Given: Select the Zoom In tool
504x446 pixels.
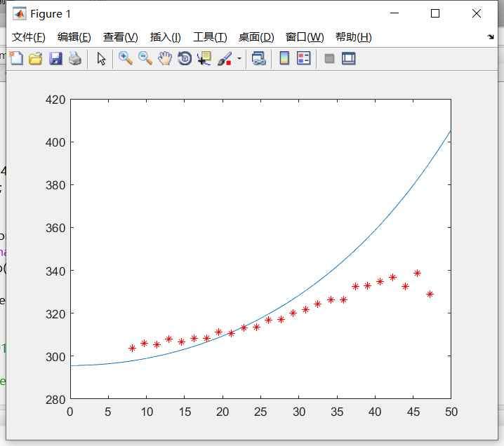Looking at the screenshot, I should (x=126, y=59).
